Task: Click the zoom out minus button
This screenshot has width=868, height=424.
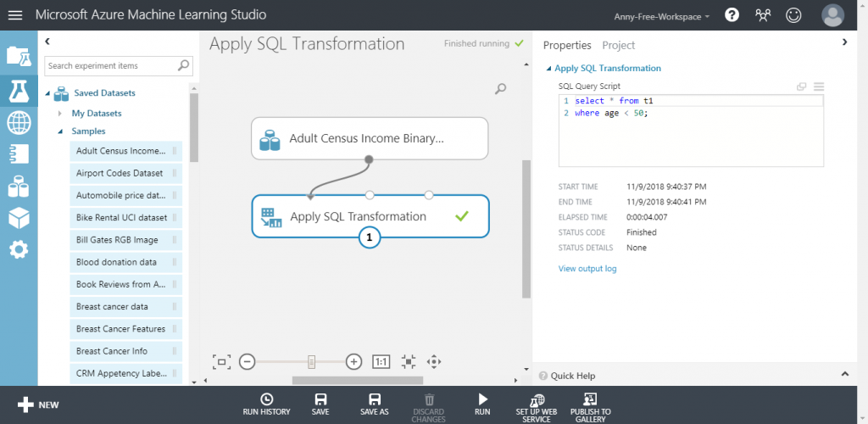Action: tap(247, 362)
